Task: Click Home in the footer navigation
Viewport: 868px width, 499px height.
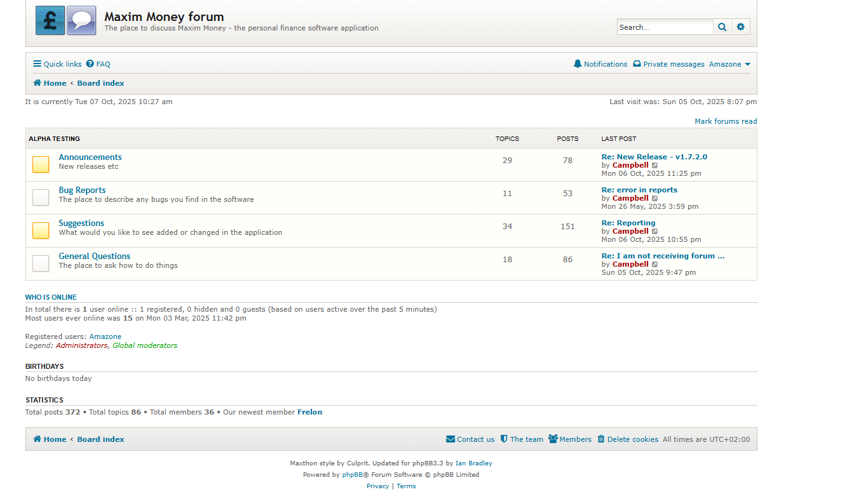Action: (x=50, y=439)
